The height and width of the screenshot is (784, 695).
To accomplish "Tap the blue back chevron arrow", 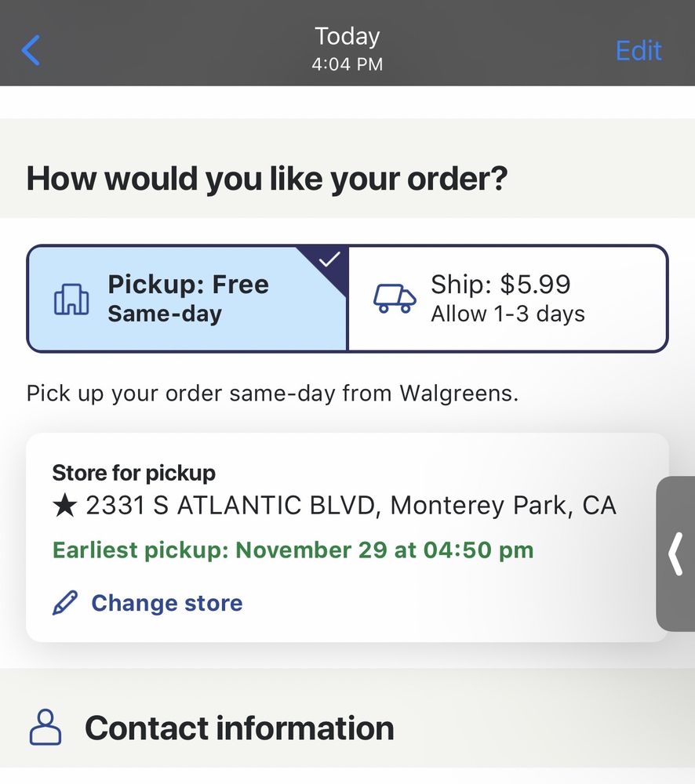I will coord(31,50).
